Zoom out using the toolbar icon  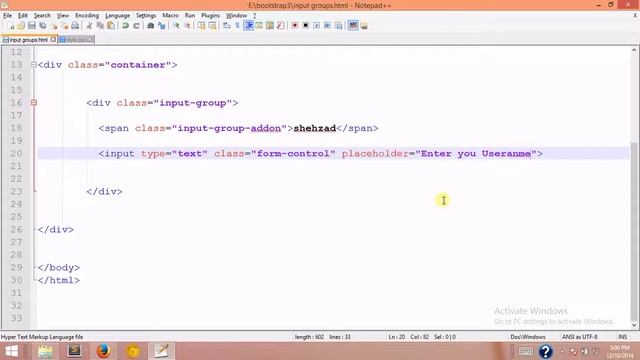(x=187, y=26)
